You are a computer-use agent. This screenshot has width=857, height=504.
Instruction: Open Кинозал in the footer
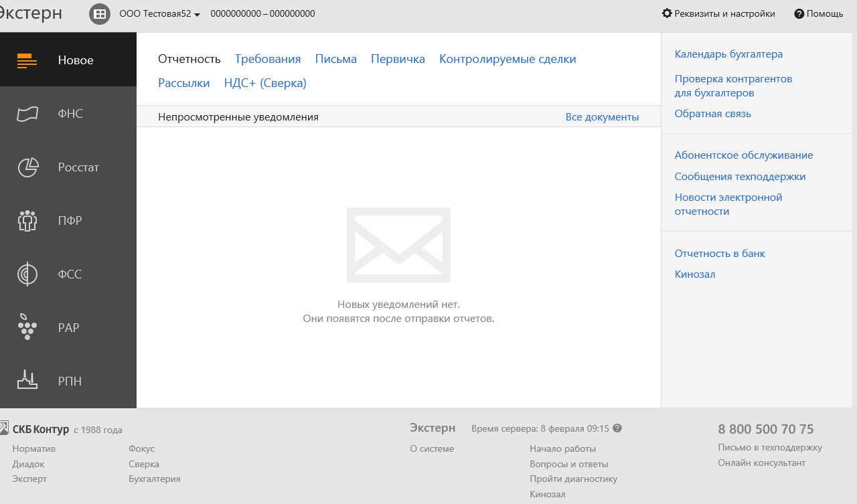pyautogui.click(x=548, y=494)
